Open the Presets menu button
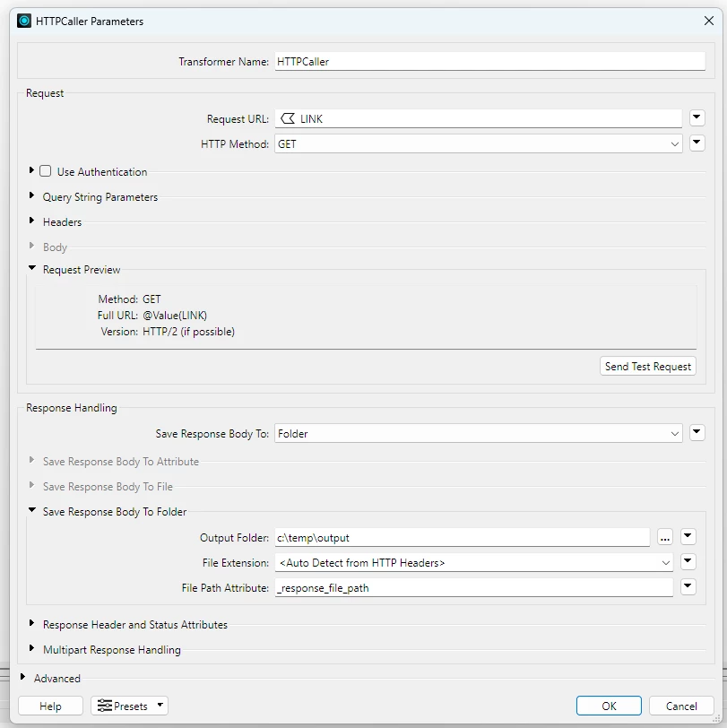This screenshot has height=728, width=727. coord(129,706)
